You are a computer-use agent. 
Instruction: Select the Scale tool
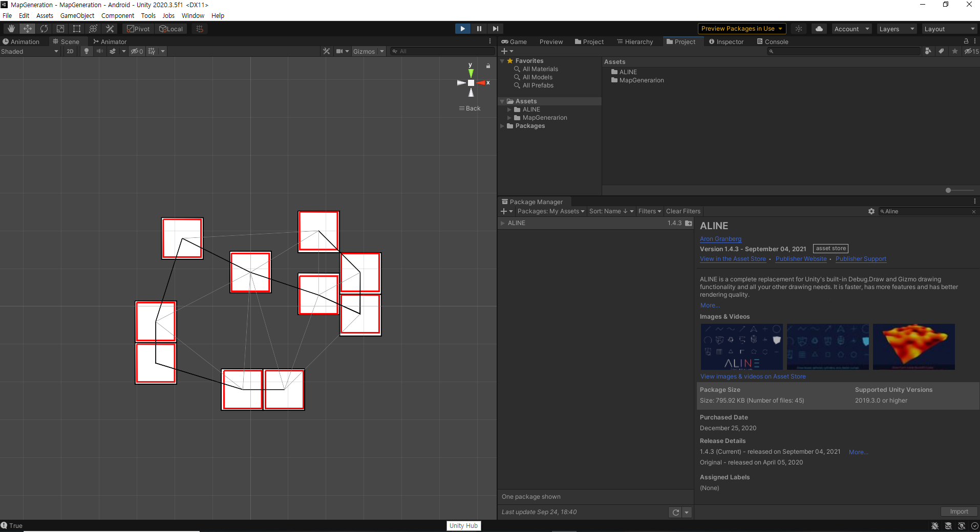pyautogui.click(x=60, y=28)
